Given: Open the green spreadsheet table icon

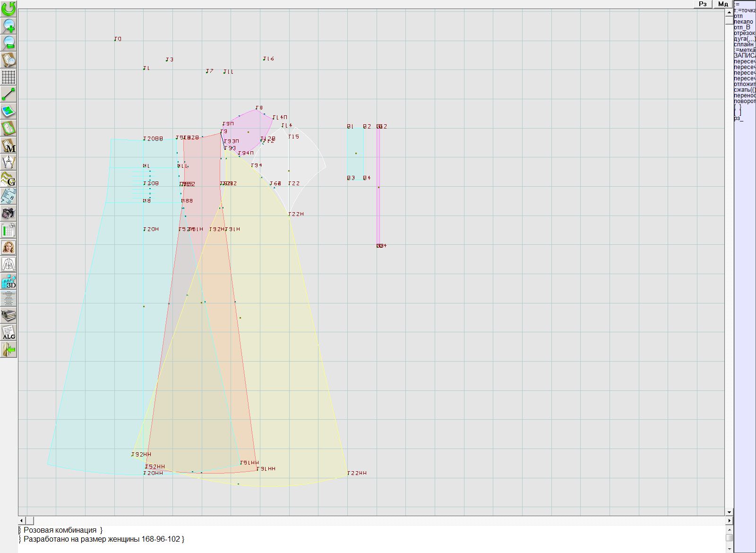Looking at the screenshot, I should [9, 231].
